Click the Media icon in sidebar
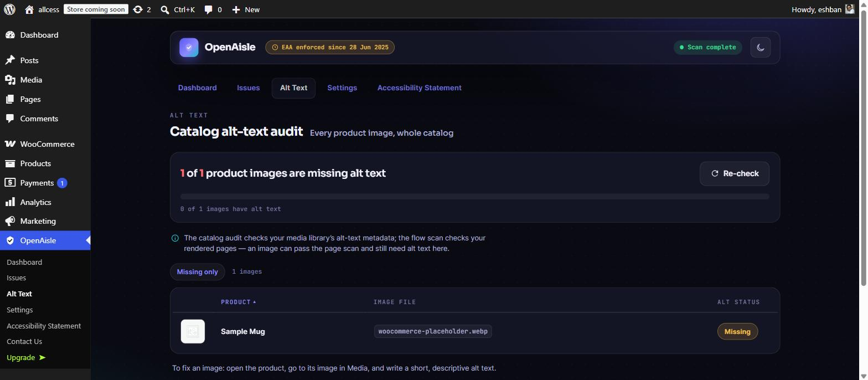 [10, 80]
